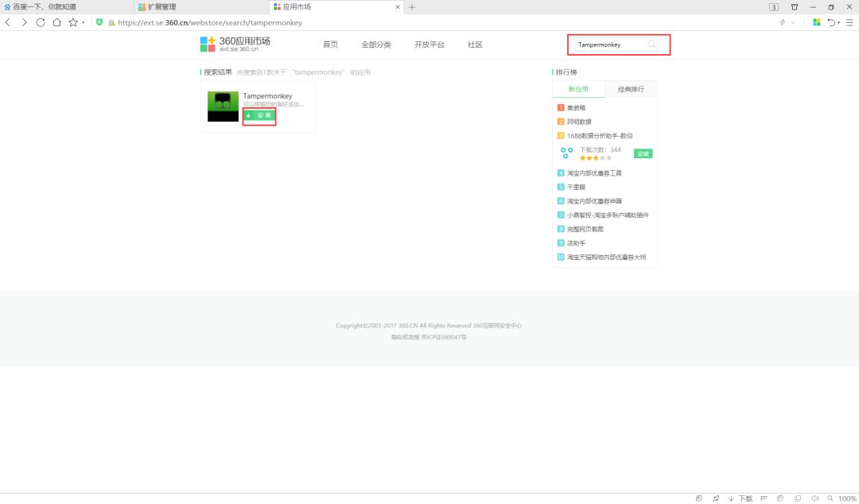Go back with the browser back arrow
Screen dimensions: 859x504
pos(8,22)
